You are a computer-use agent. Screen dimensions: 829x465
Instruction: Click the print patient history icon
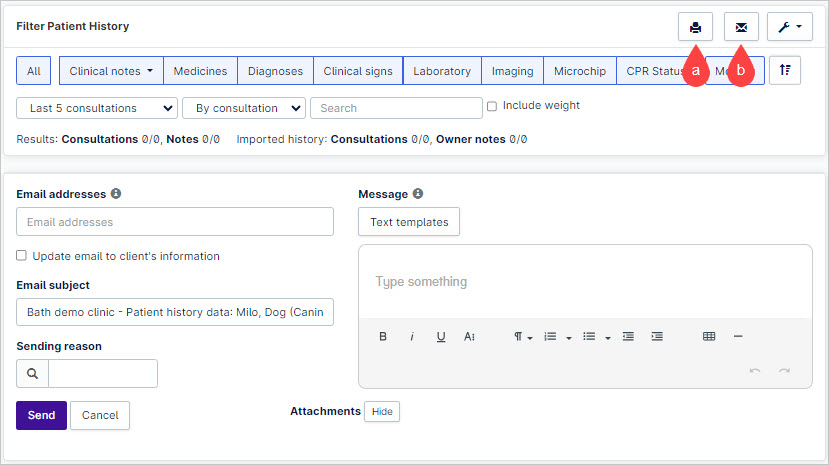695,27
